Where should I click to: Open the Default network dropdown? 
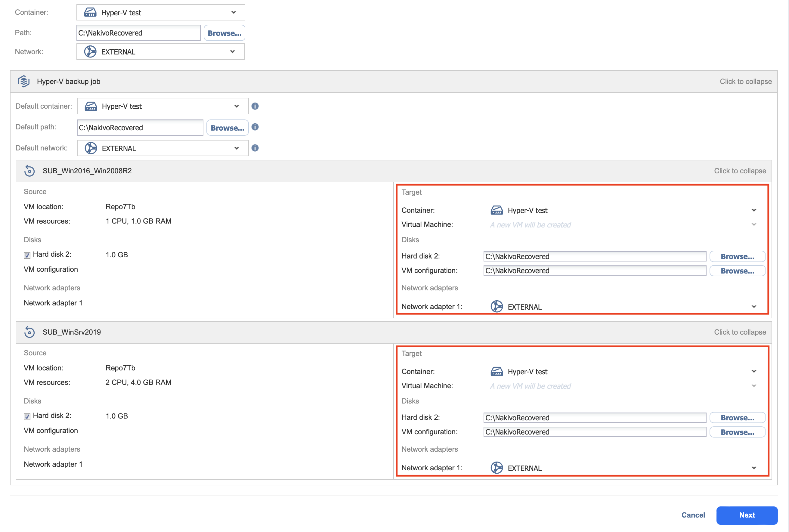237,148
